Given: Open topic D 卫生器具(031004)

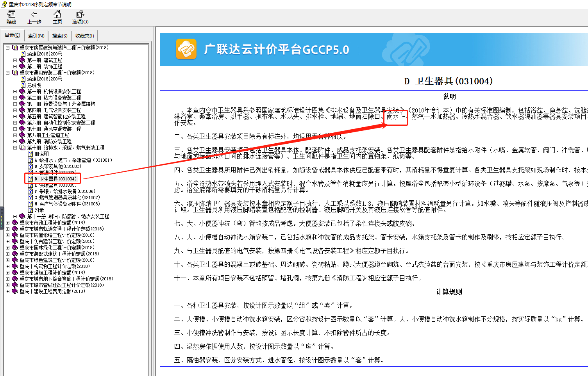Looking at the screenshot, I should (55, 179).
